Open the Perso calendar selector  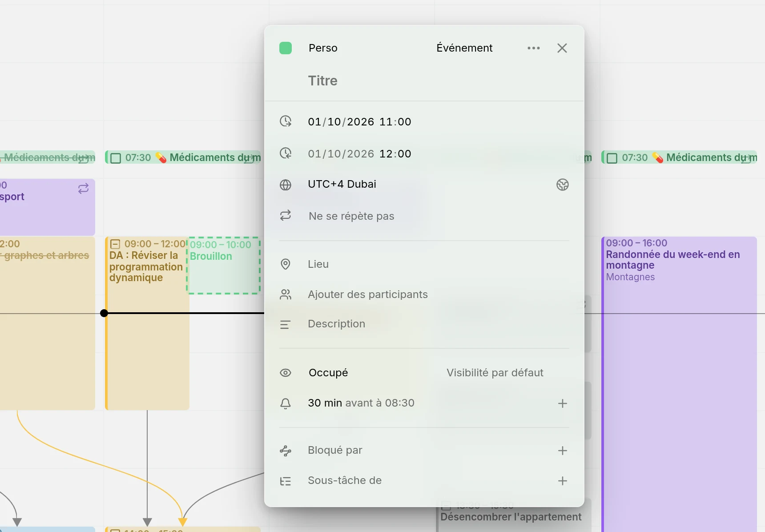point(323,48)
